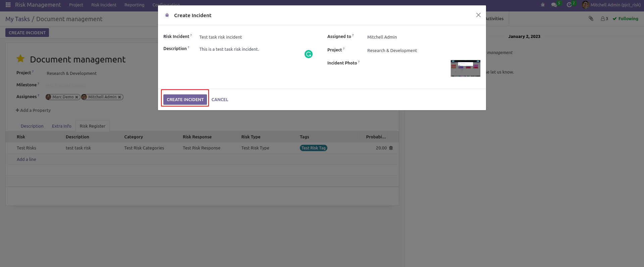Open the Reporting menu
Screen dimensions: 644x267
click(x=134, y=5)
